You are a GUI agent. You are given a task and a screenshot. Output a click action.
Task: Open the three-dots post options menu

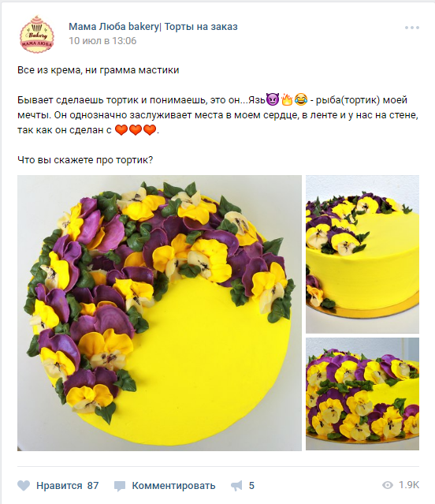[412, 28]
